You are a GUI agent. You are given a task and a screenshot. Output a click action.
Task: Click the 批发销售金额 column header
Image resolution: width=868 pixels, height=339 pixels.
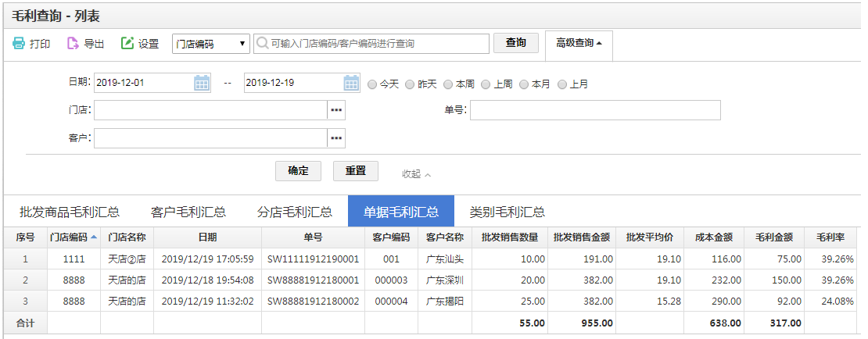[x=582, y=237]
